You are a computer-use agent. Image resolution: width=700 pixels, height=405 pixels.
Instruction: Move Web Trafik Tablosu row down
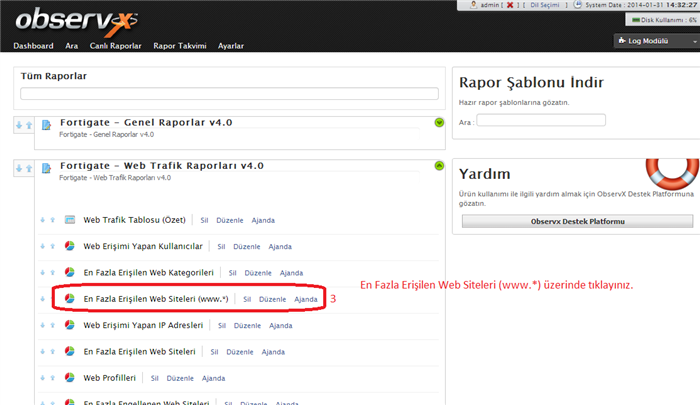pos(42,220)
